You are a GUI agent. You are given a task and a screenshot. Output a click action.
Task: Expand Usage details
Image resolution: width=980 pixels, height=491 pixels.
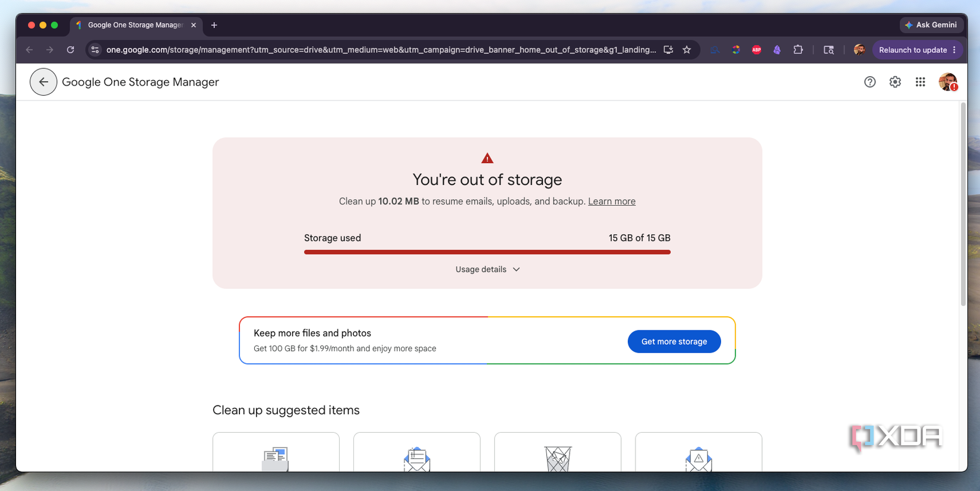[x=488, y=269]
